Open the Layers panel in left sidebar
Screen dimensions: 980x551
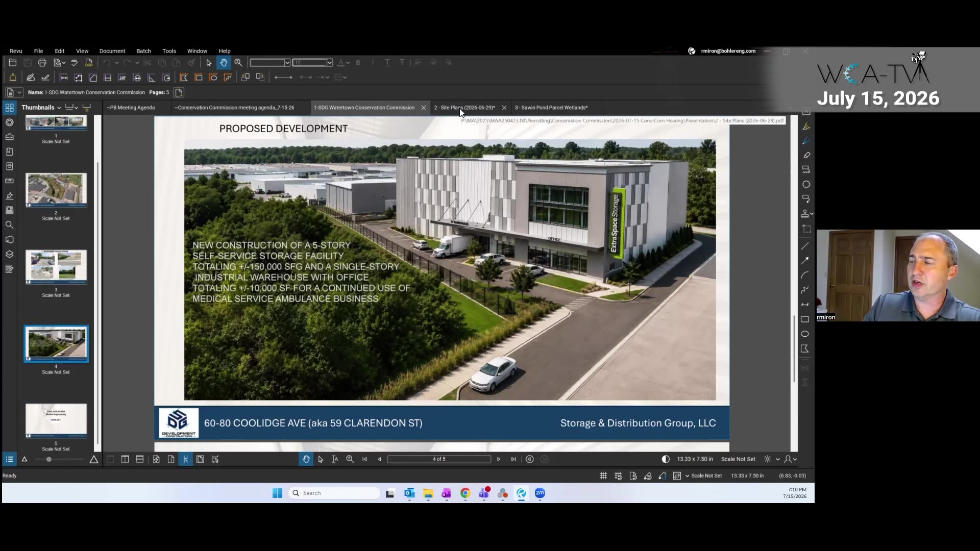coord(9,254)
